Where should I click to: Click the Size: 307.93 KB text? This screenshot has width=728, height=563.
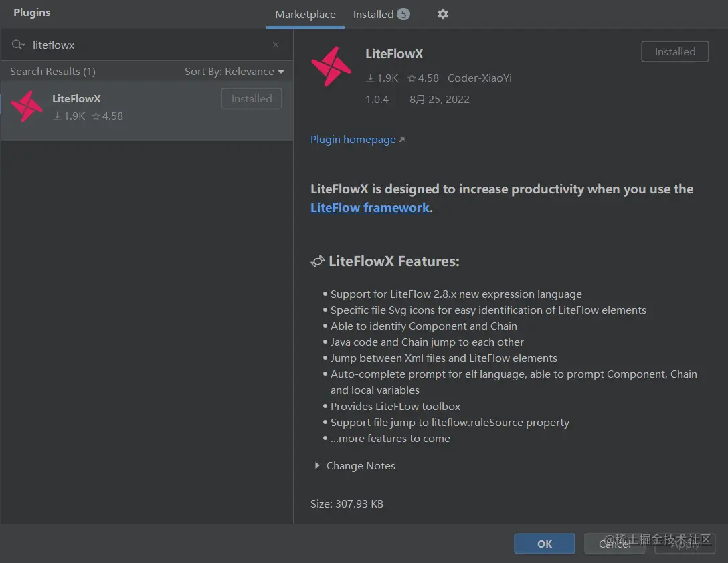coord(347,504)
